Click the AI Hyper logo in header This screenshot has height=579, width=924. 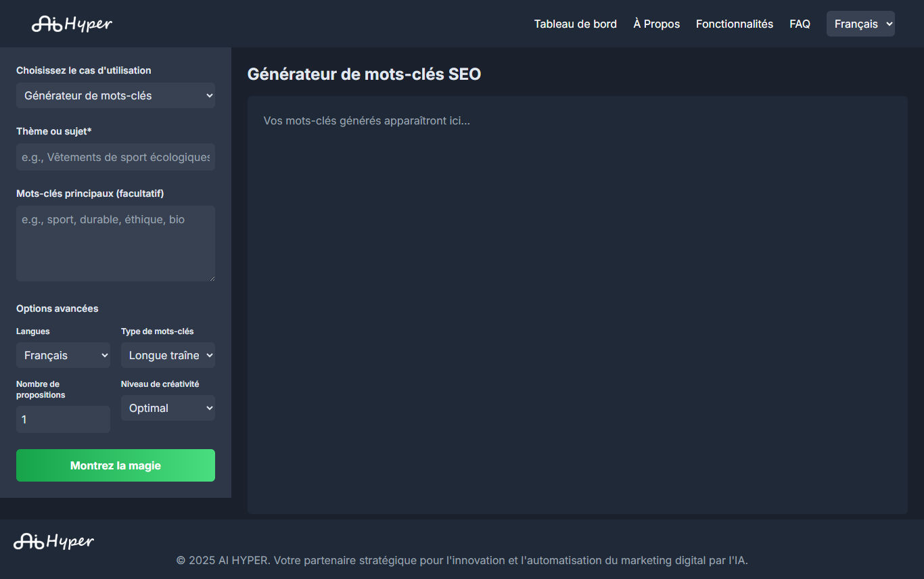pos(72,24)
